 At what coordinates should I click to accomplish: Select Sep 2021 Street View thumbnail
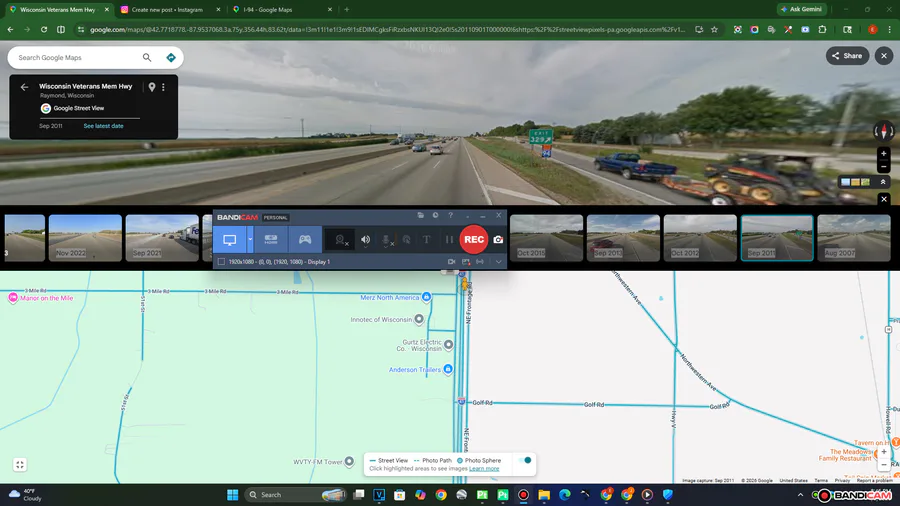(162, 238)
